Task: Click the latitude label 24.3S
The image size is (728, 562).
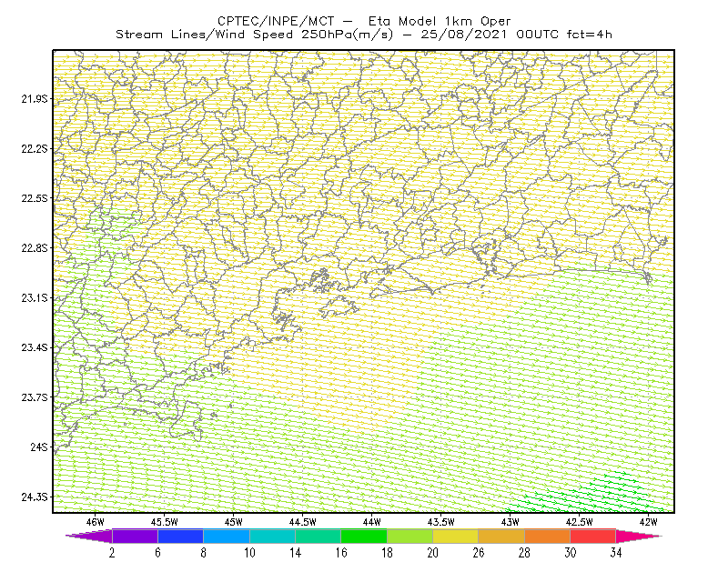Action: tap(34, 497)
